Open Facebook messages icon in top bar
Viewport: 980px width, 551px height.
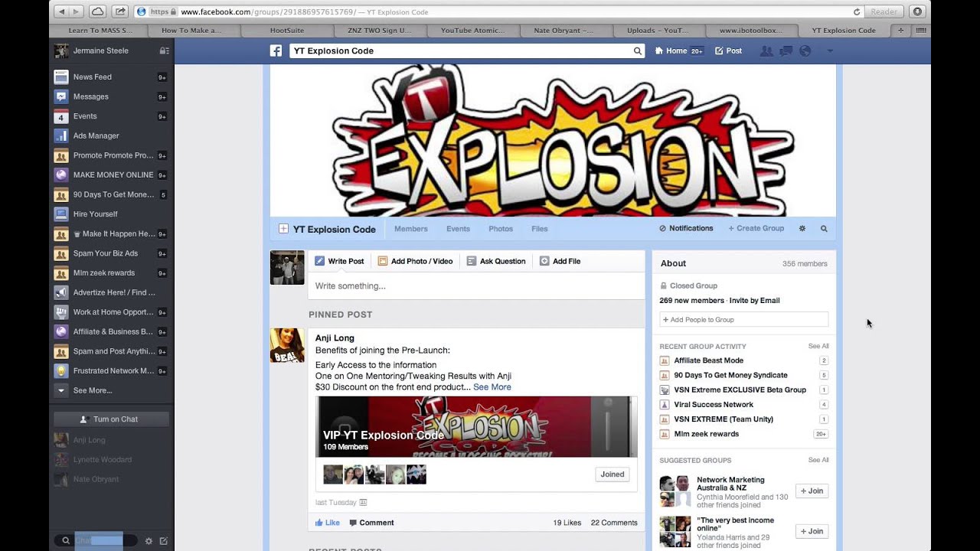pos(786,51)
